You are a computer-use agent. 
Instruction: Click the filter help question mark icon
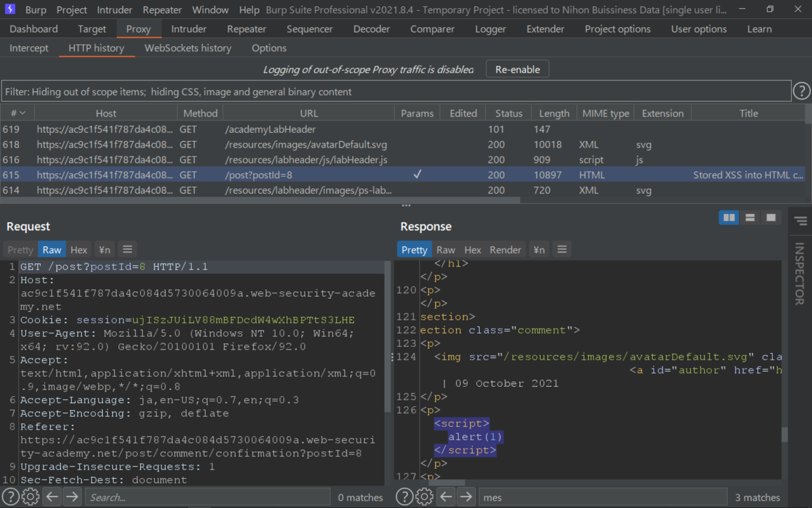[801, 91]
